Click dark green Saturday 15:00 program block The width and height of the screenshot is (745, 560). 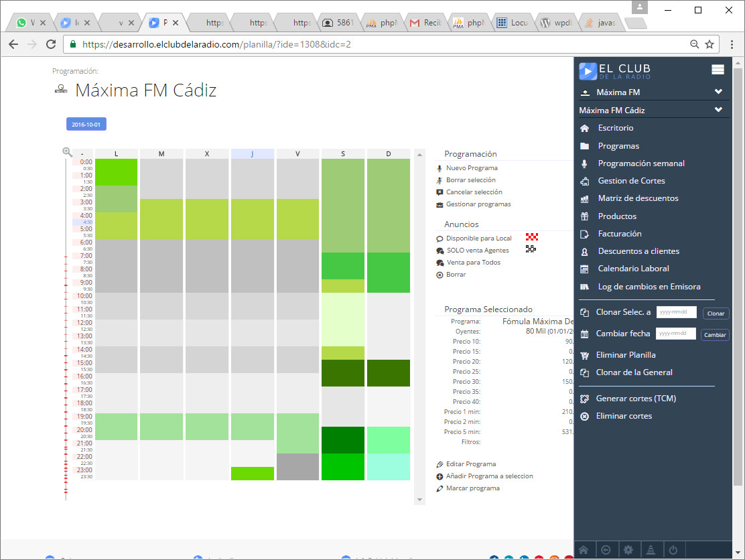tap(343, 373)
